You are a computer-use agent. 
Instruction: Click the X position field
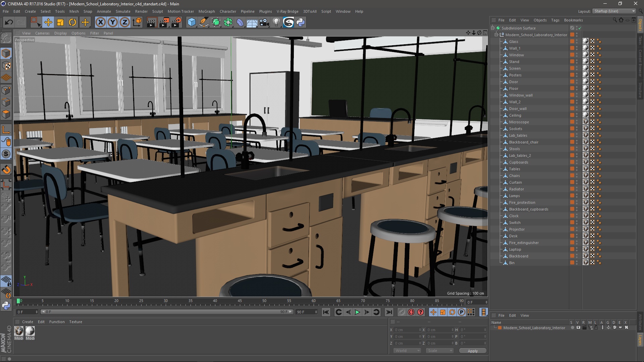pyautogui.click(x=407, y=330)
